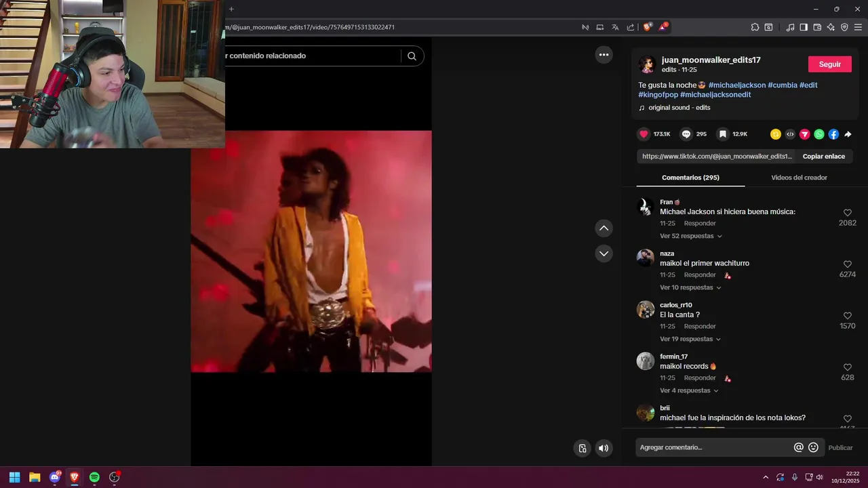Expand Ver 4 respuestas under fermin_17's comment
The image size is (868, 488).
click(689, 390)
